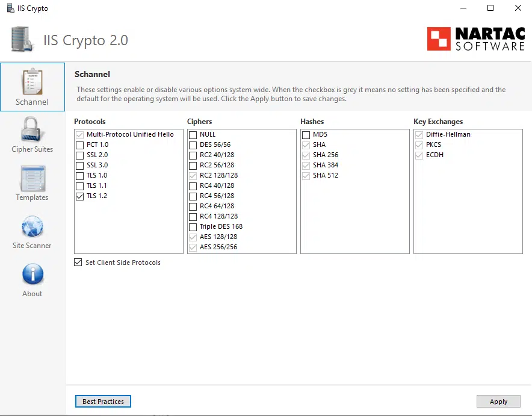
Task: Toggle the NULL cipher checkbox
Action: click(x=193, y=135)
